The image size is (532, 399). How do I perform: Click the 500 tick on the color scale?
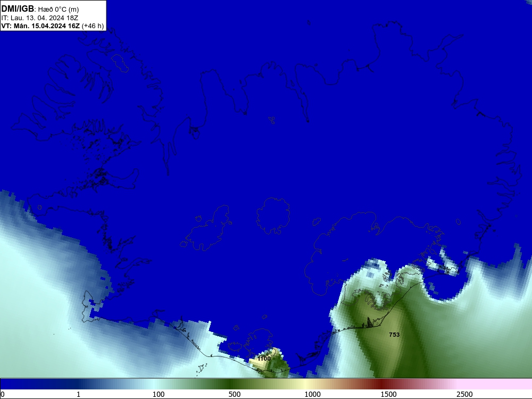click(x=235, y=394)
